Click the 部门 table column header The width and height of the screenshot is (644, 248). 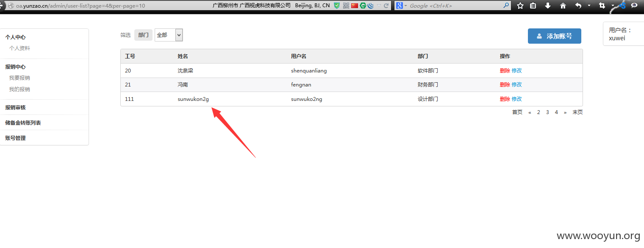click(x=422, y=56)
